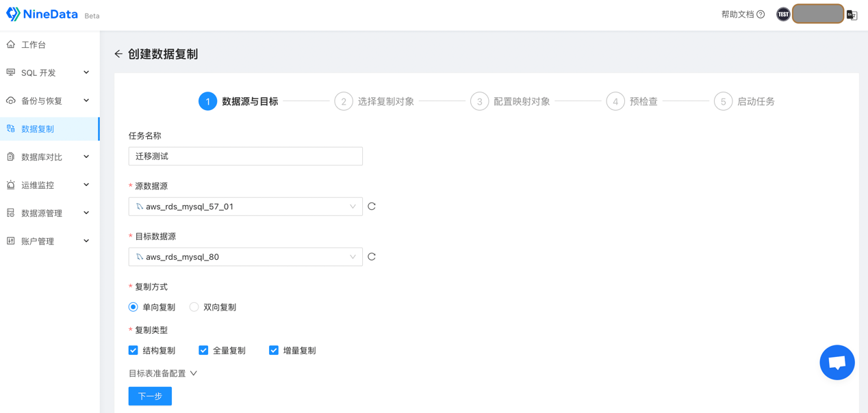
Task: Go back using the arrow beside 创建数据复制
Action: click(118, 54)
